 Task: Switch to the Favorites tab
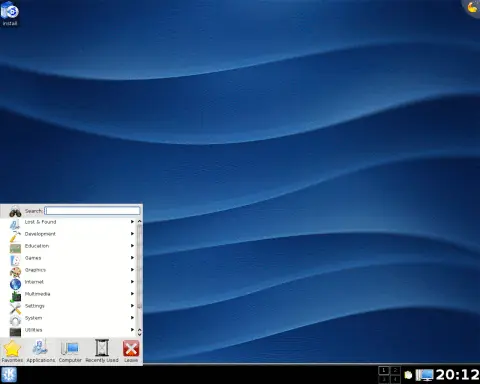pos(12,352)
